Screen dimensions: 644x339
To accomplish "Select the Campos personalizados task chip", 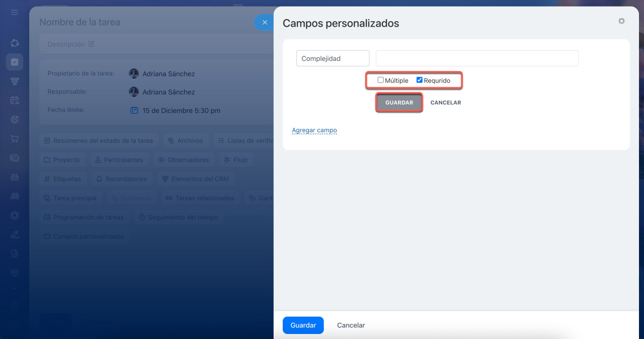I will 84,236.
